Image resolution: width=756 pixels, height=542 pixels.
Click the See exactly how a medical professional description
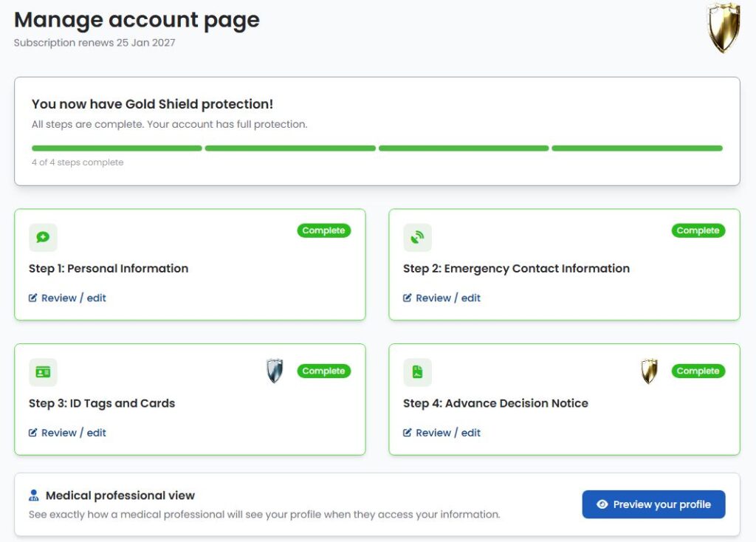[264, 515]
